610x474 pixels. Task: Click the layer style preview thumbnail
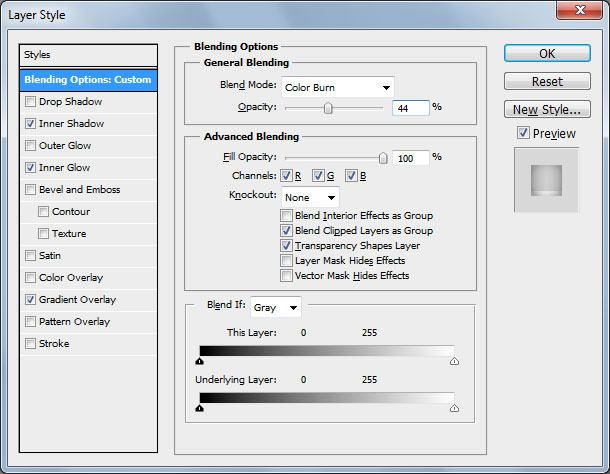click(545, 180)
